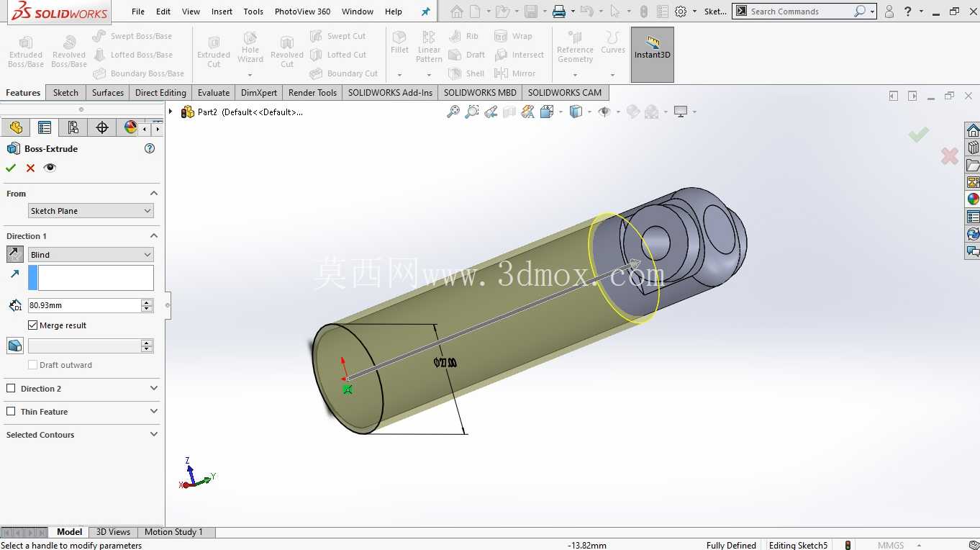The height and width of the screenshot is (550, 980).
Task: Pin the menu bar with pushpin
Action: pyautogui.click(x=425, y=12)
